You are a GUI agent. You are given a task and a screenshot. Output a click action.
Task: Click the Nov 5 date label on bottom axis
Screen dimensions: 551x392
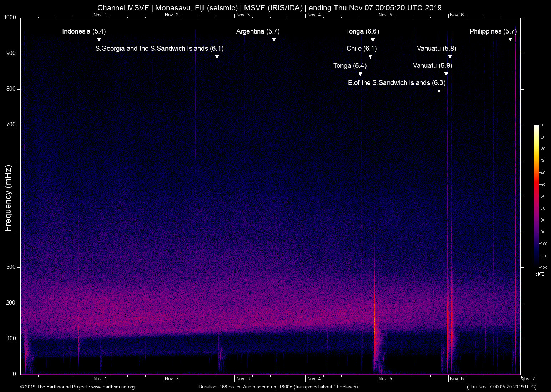(385, 378)
